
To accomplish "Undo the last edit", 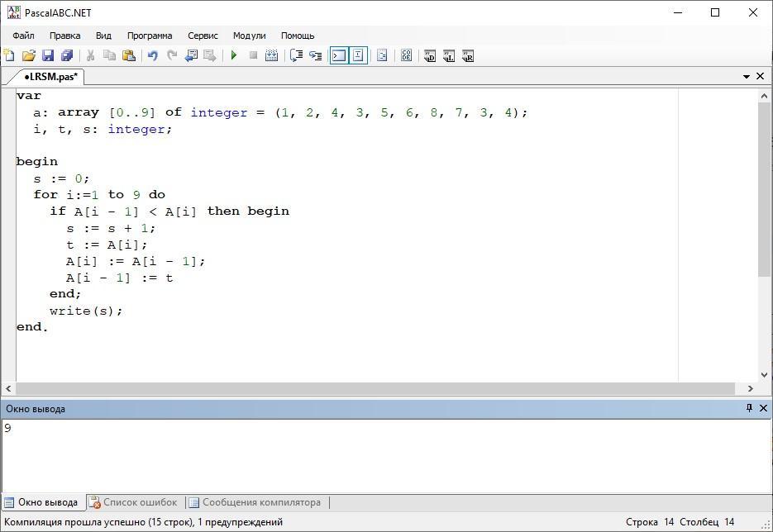I will tap(153, 55).
